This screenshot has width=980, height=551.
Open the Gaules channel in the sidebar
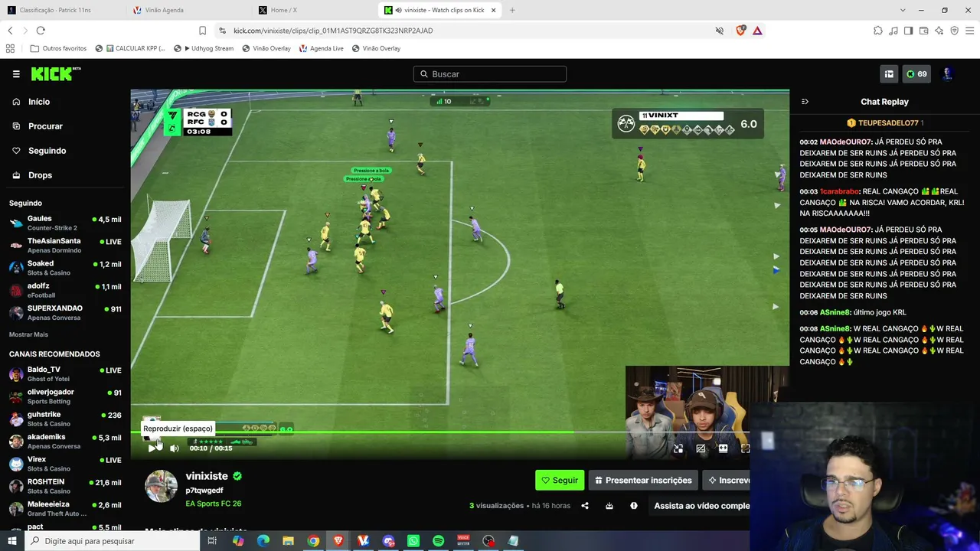(65, 223)
